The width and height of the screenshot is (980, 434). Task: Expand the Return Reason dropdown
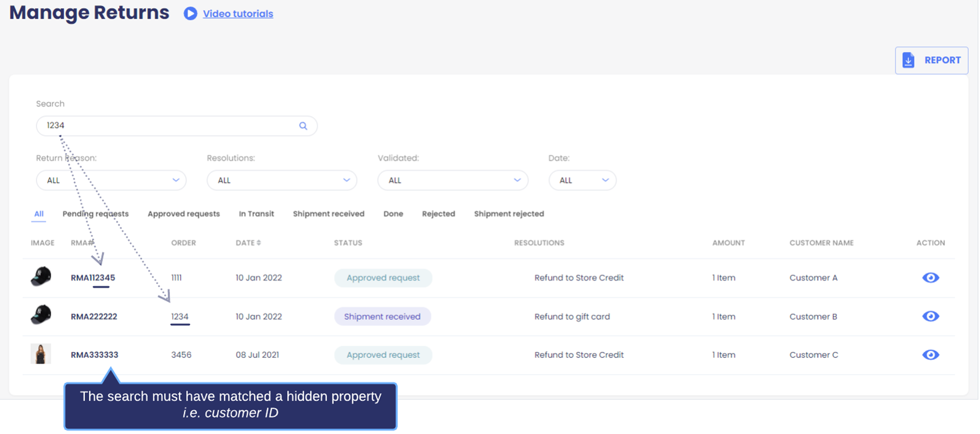(111, 180)
